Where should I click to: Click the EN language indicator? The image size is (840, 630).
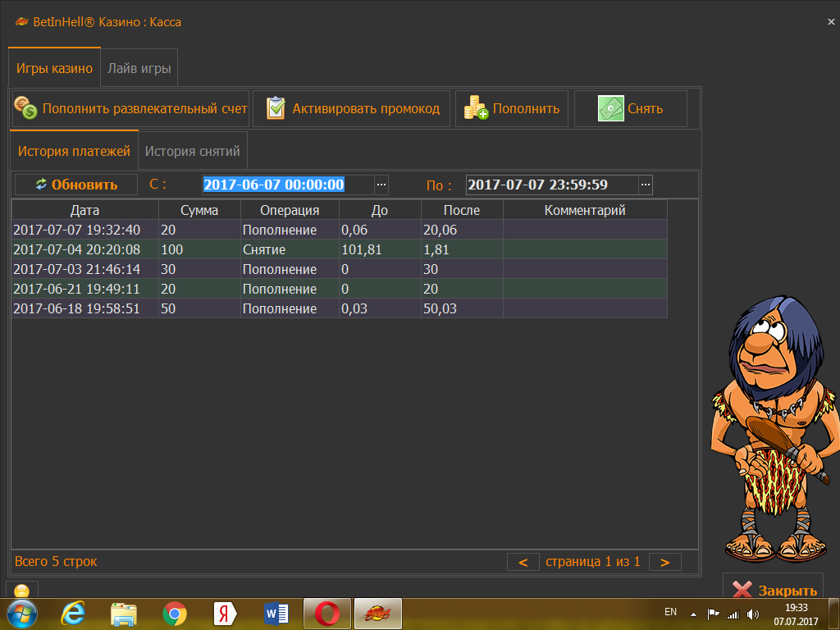pos(670,612)
